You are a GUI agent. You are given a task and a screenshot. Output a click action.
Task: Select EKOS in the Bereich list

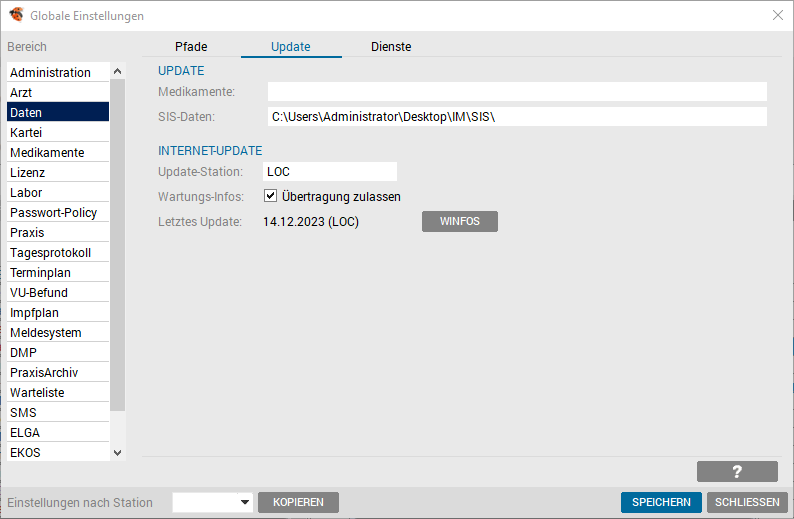(x=58, y=452)
